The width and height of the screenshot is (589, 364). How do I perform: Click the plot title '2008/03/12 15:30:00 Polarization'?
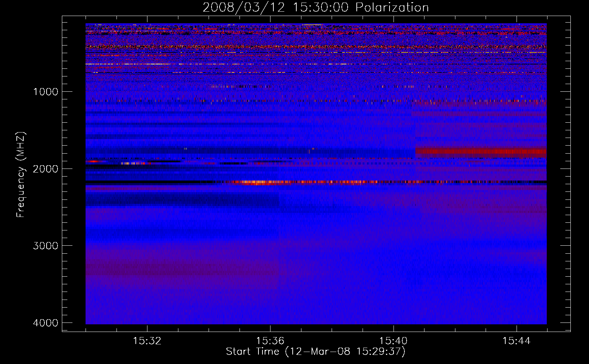pos(316,8)
